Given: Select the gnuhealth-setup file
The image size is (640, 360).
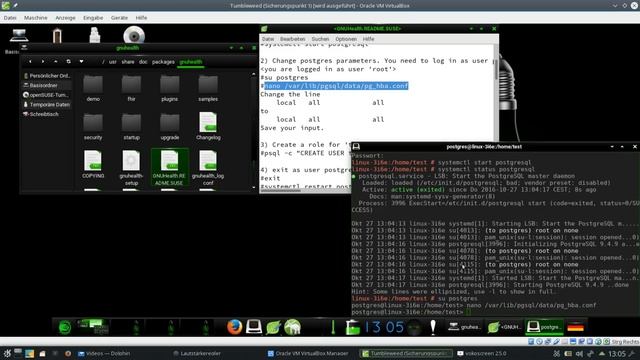Looking at the screenshot, I should click(x=131, y=167).
